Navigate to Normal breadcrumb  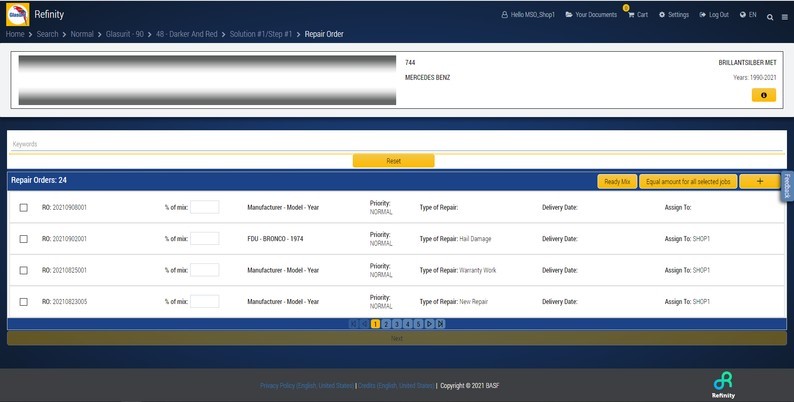coord(82,34)
